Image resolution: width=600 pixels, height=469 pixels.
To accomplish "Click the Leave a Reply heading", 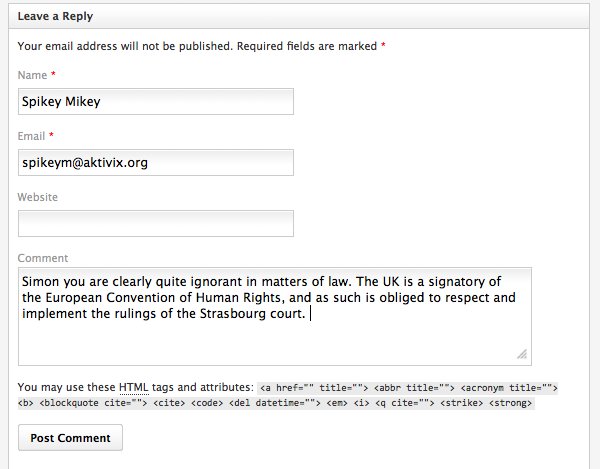I will (x=56, y=17).
